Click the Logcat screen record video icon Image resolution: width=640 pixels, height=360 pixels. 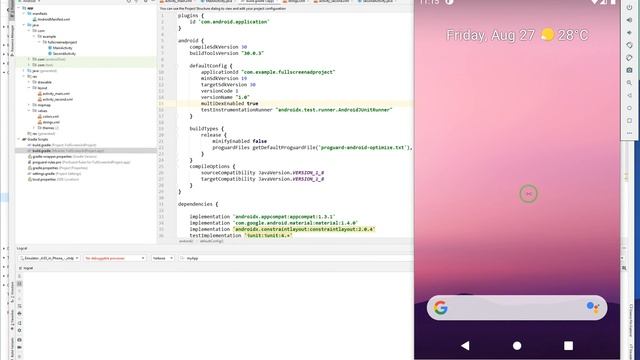coord(20,347)
